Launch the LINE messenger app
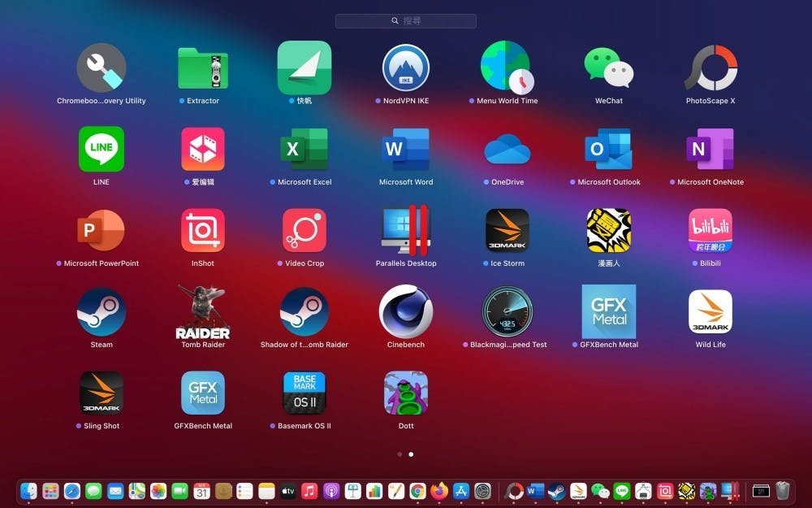The width and height of the screenshot is (812, 508). (x=101, y=150)
